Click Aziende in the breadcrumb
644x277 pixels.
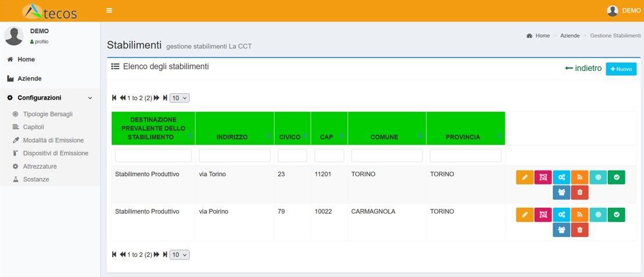click(570, 35)
